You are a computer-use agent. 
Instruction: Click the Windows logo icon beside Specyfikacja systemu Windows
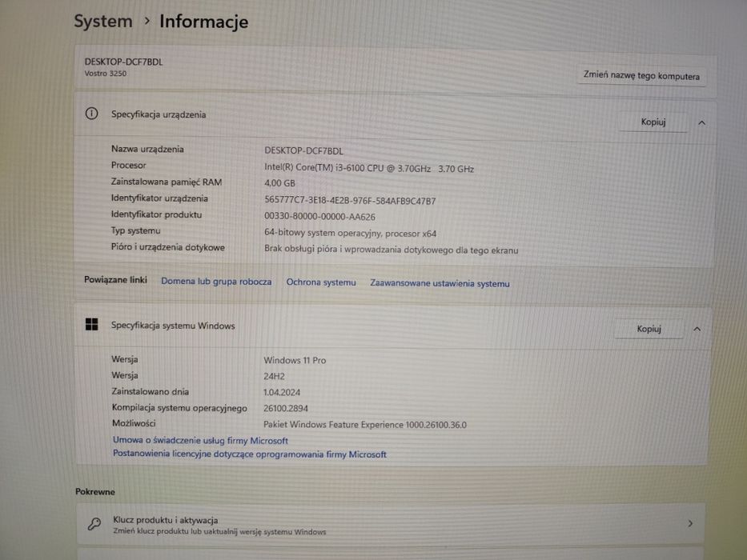tap(91, 325)
